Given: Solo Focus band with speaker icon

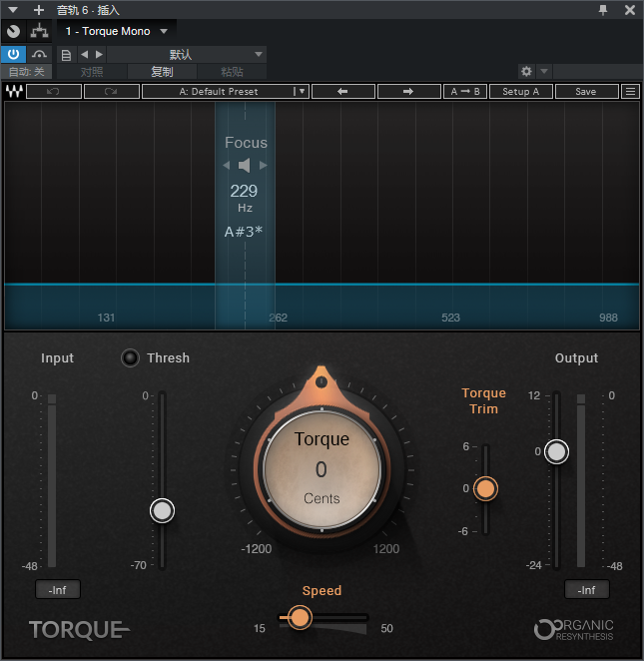Looking at the screenshot, I should coord(245,166).
